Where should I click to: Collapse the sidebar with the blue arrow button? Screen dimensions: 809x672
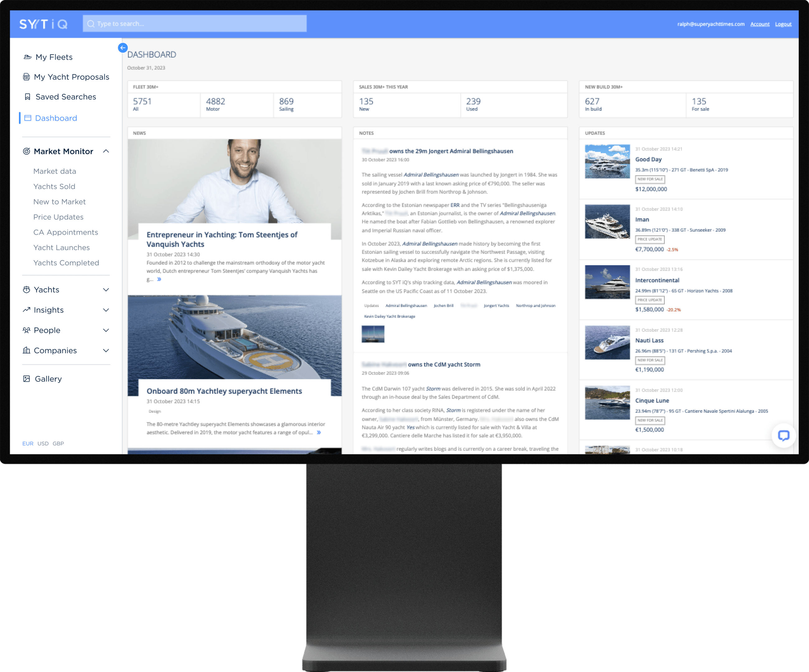pos(123,48)
